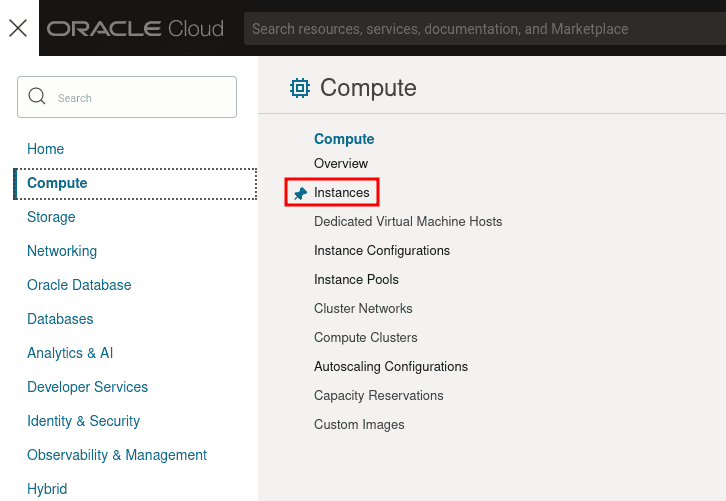This screenshot has width=726, height=501.
Task: Click the magnifier icon in menu search
Action: click(x=37, y=96)
